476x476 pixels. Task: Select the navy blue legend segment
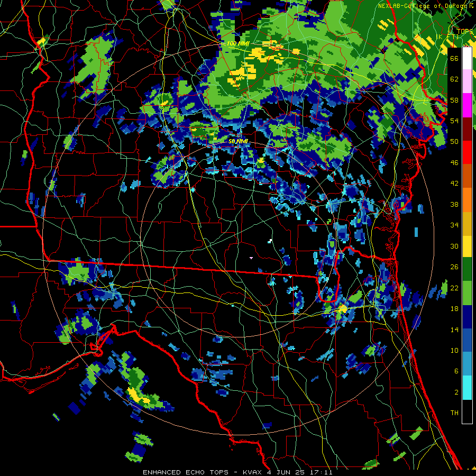(467, 317)
